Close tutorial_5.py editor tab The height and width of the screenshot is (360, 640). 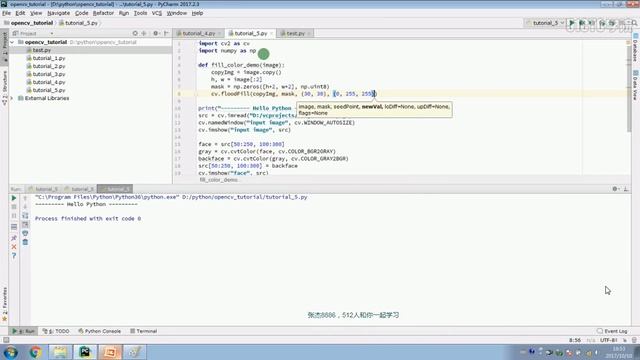271,33
